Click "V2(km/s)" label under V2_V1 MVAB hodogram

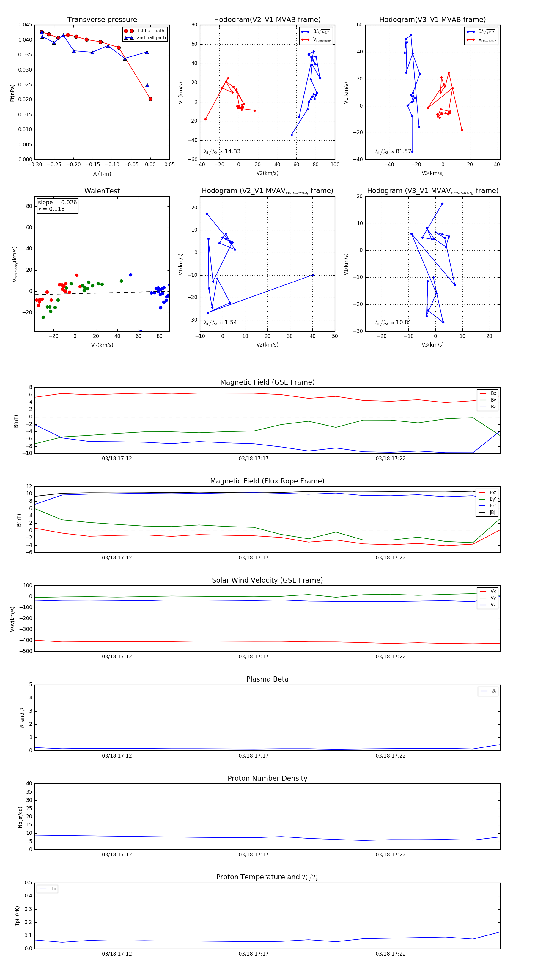(x=267, y=173)
